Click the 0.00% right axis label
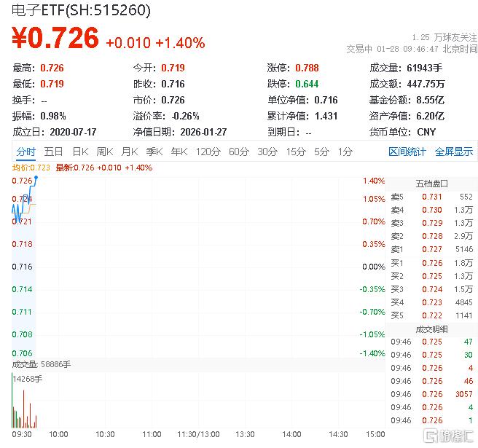478x448 pixels. 374,267
